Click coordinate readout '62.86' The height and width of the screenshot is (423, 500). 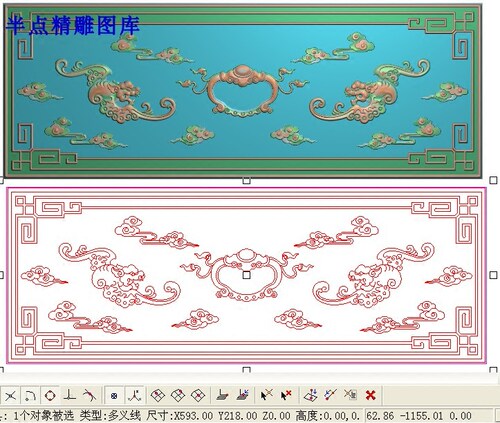coord(380,416)
